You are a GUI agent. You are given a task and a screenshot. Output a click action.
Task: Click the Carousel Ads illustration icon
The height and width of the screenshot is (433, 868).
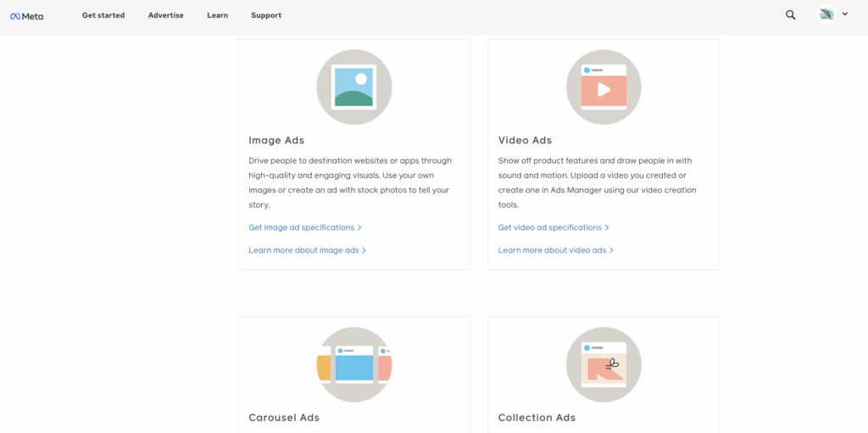click(353, 365)
